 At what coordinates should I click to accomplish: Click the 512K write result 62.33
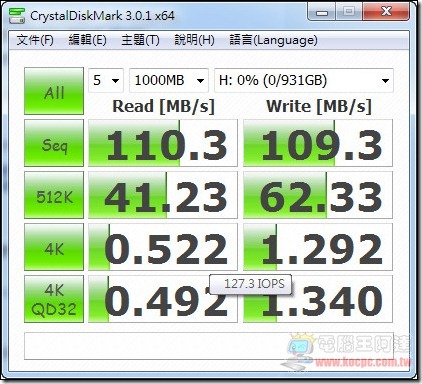point(318,195)
